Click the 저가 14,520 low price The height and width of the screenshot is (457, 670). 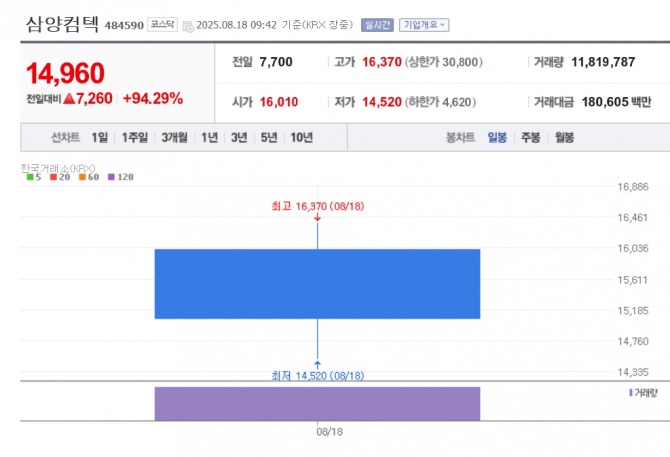[x=368, y=102]
